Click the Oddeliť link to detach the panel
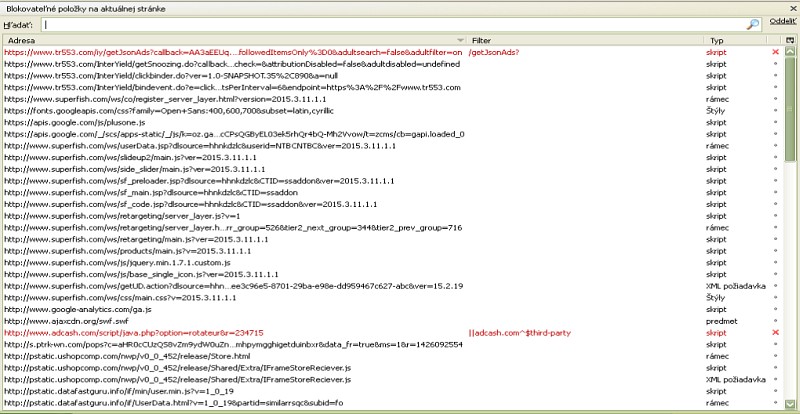This screenshot has height=414, width=800. click(x=782, y=23)
